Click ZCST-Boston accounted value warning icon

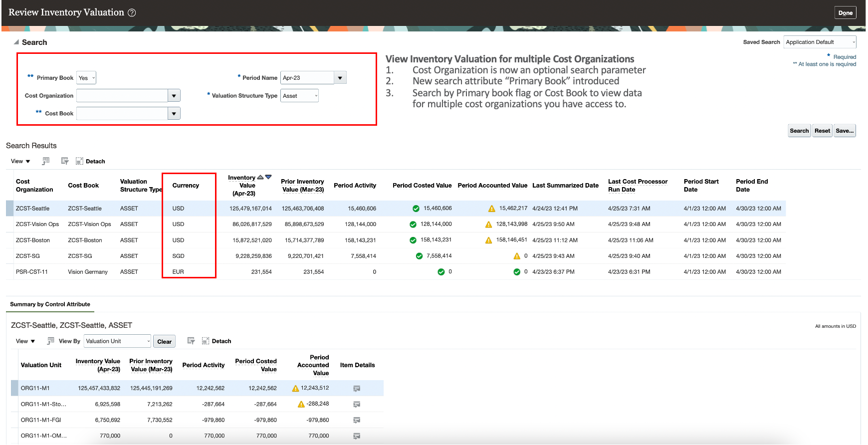[489, 240]
